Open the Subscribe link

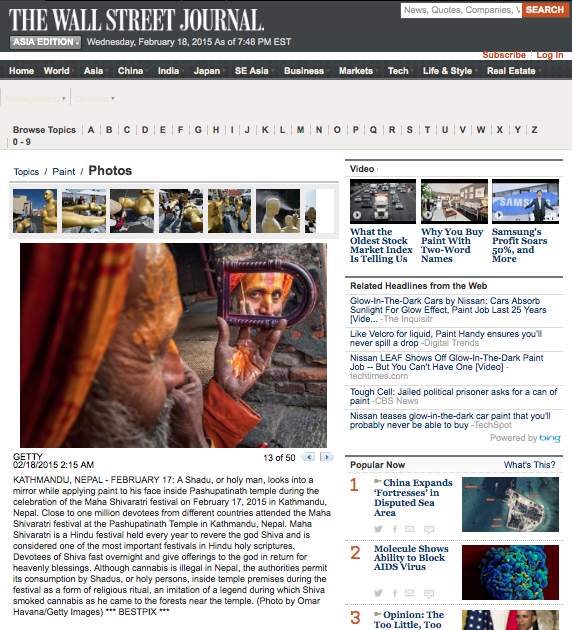pyautogui.click(x=504, y=55)
